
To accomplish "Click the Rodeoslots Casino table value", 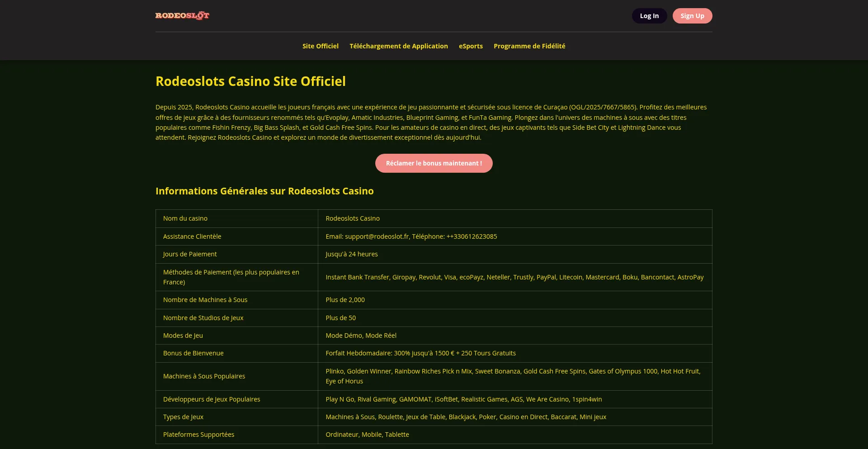I will 515,218.
